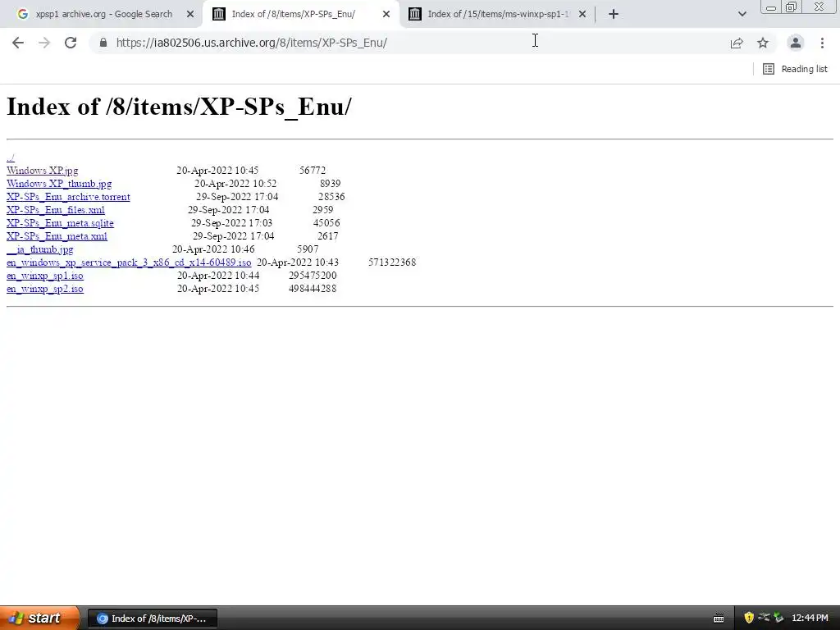Screen dimensions: 840x630
Task: Download the en_winxp_sp2.iso file
Action: point(45,289)
